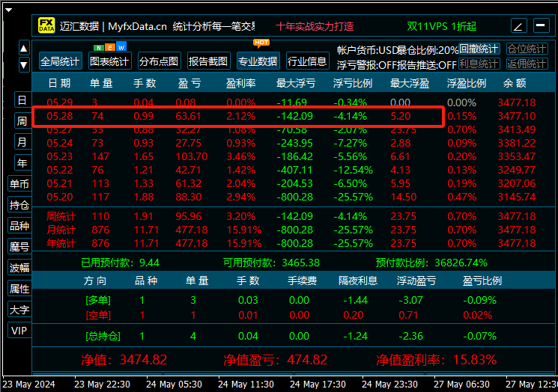Open the small triangle menu at top-left corner

click(9, 10)
